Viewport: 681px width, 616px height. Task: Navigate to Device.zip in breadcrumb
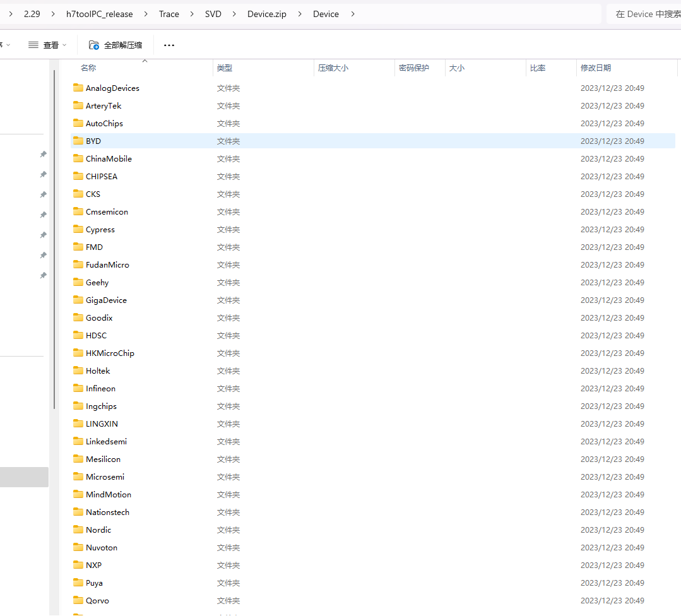click(x=267, y=14)
